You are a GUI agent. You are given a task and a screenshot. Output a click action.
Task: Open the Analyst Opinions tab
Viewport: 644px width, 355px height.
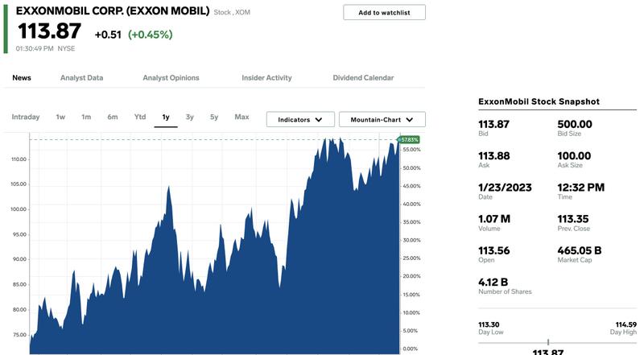(171, 77)
